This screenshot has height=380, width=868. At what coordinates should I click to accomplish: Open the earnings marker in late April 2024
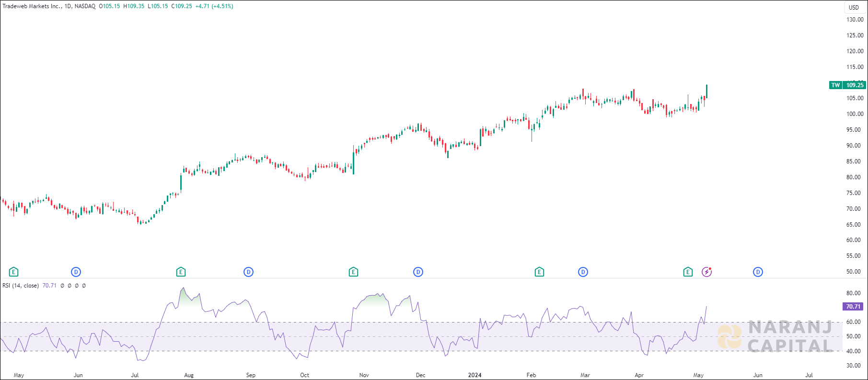coord(688,272)
